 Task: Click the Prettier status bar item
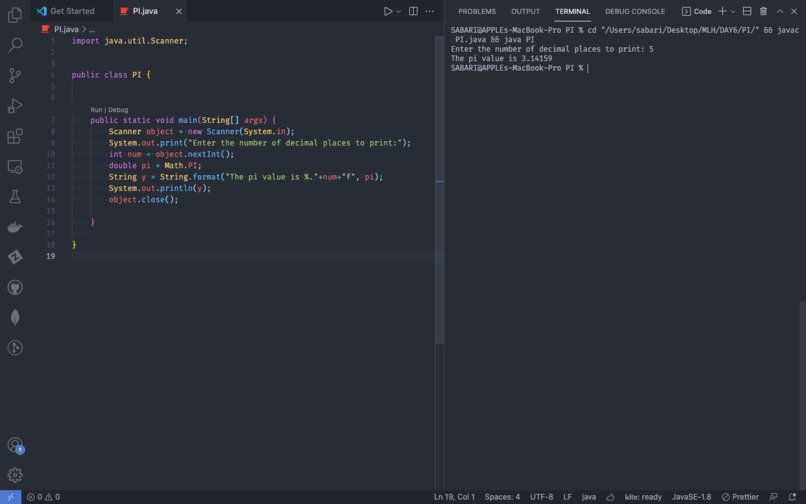click(x=740, y=497)
